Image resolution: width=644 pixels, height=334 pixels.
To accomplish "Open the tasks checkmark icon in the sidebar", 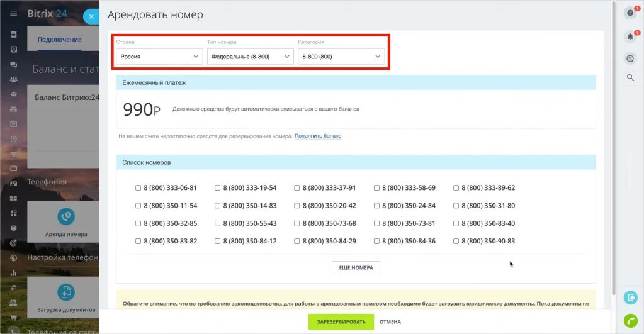I will [14, 49].
